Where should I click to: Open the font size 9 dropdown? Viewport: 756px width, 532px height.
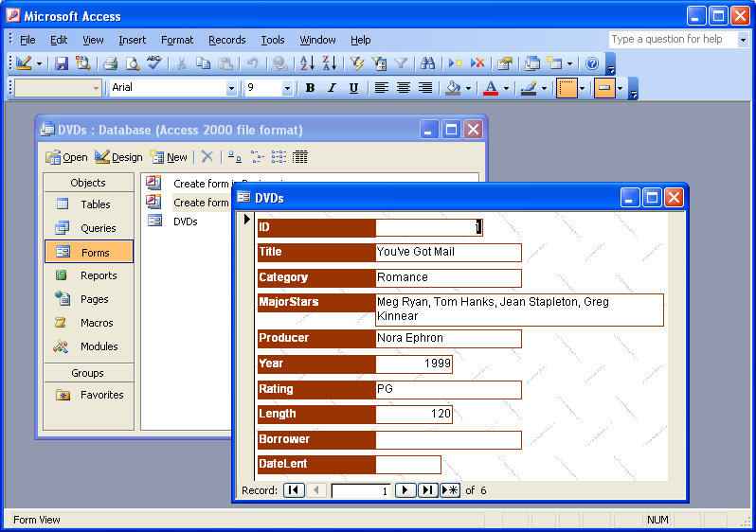[287, 88]
